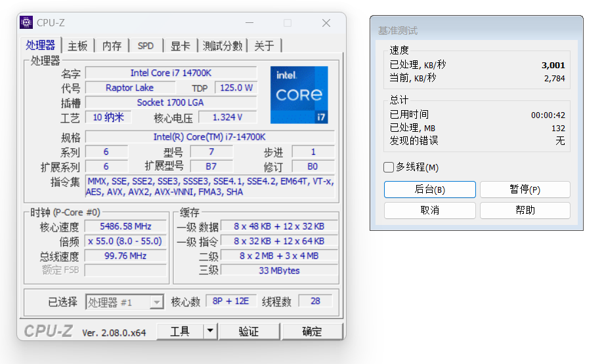Switch to the 处理器 tab

coord(41,45)
